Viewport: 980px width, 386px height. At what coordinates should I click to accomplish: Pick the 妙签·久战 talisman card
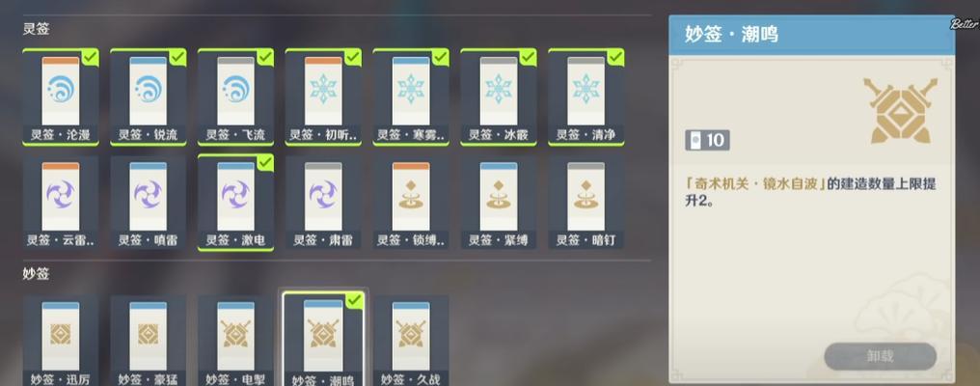[411, 341]
